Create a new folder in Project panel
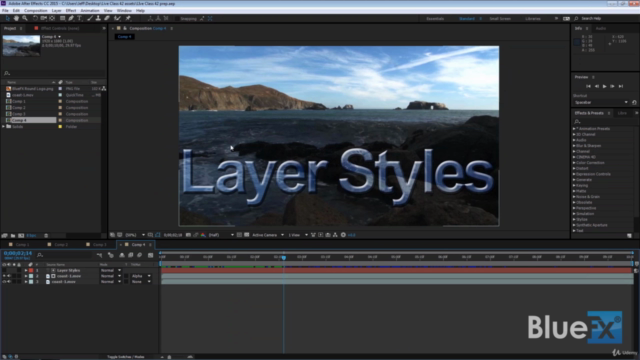The height and width of the screenshot is (360, 640). pyautogui.click(x=13, y=236)
